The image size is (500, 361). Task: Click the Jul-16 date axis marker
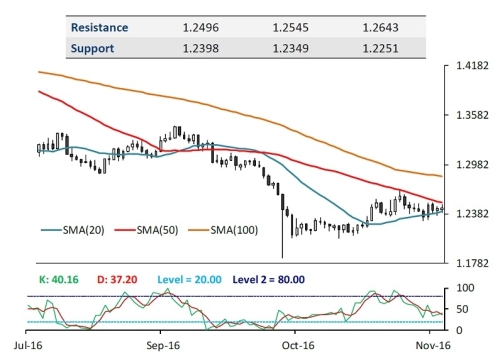[x=28, y=345]
